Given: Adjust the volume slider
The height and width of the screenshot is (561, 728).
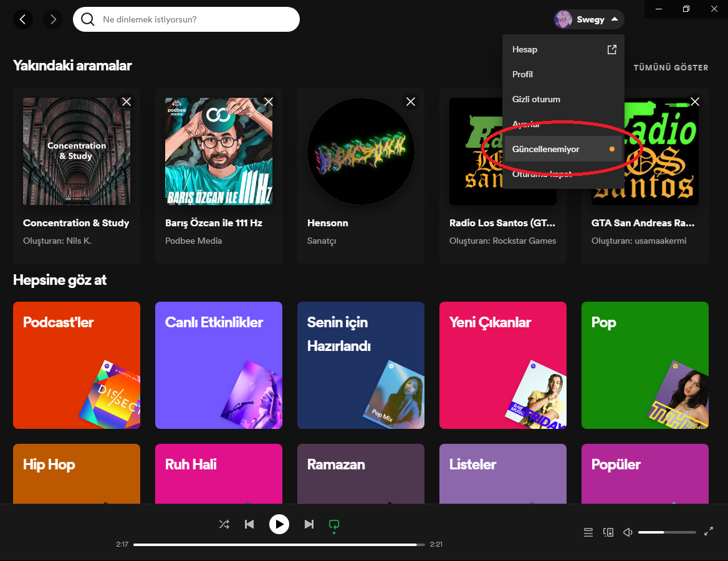Looking at the screenshot, I should tap(667, 532).
